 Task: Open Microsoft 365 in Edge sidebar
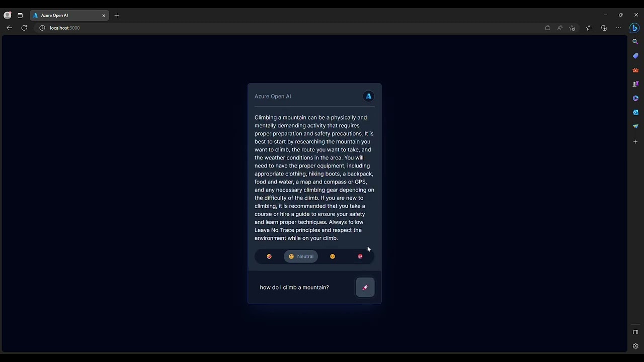point(635,98)
